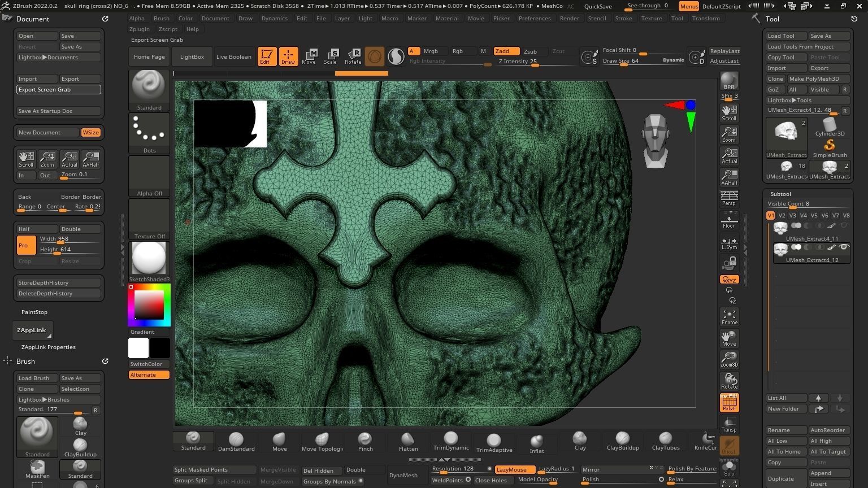Viewport: 868px width, 488px height.
Task: Click Save As Startup Doc button
Action: click(59, 111)
